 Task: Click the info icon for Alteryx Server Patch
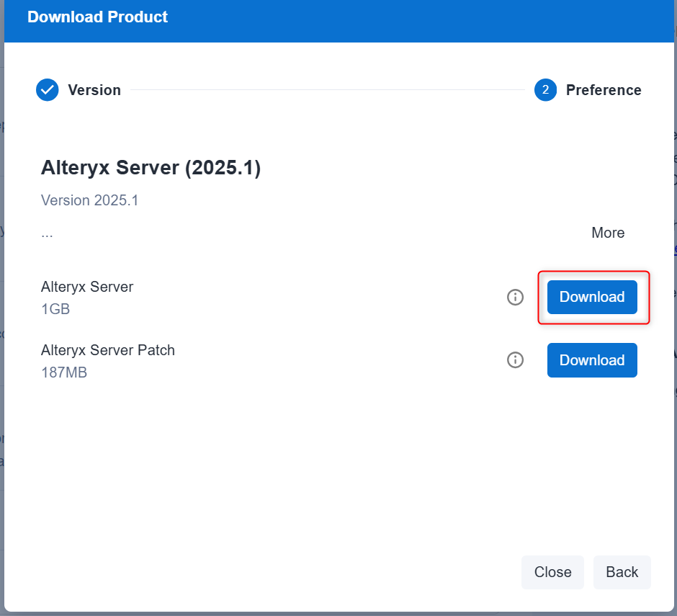coord(515,360)
